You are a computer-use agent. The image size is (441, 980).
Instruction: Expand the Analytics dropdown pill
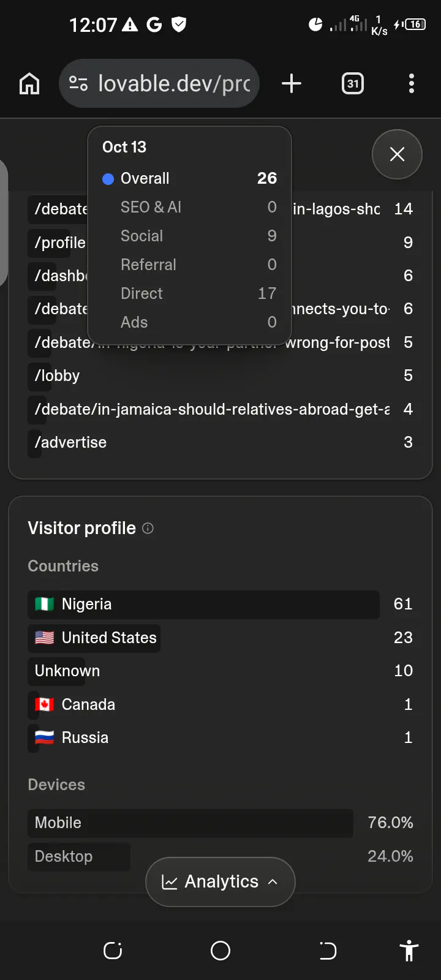click(221, 882)
